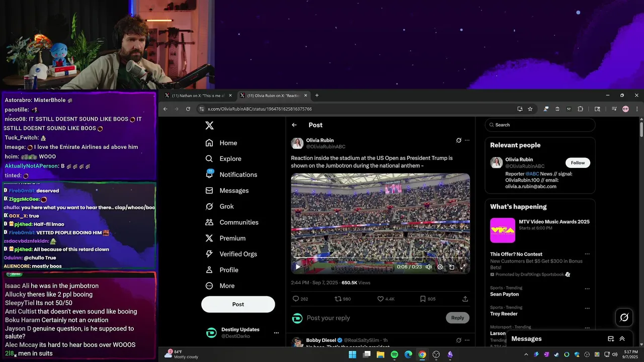Viewport: 644px width, 362px height.
Task: Open Microsoft Edge from the taskbar
Action: click(408, 354)
